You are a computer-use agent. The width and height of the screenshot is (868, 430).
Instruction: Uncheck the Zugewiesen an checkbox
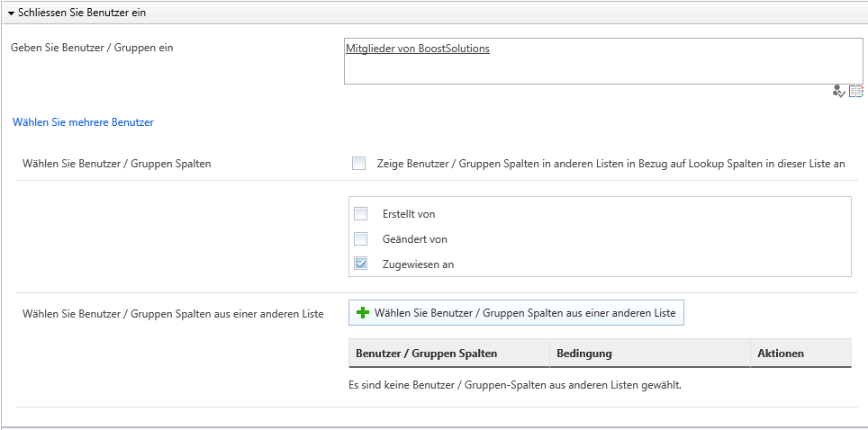tap(361, 264)
